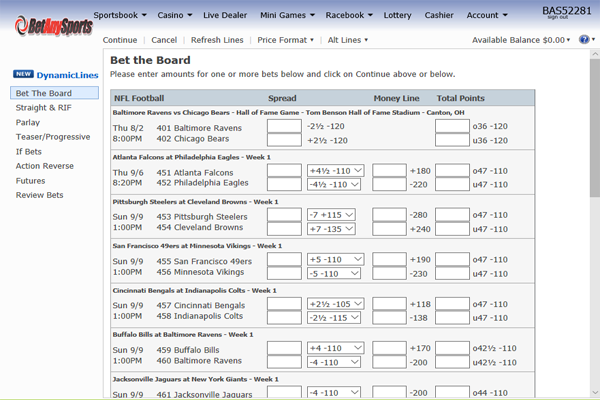Viewport: 600px width, 400px height.
Task: Open the Racebook menu
Action: (349, 15)
